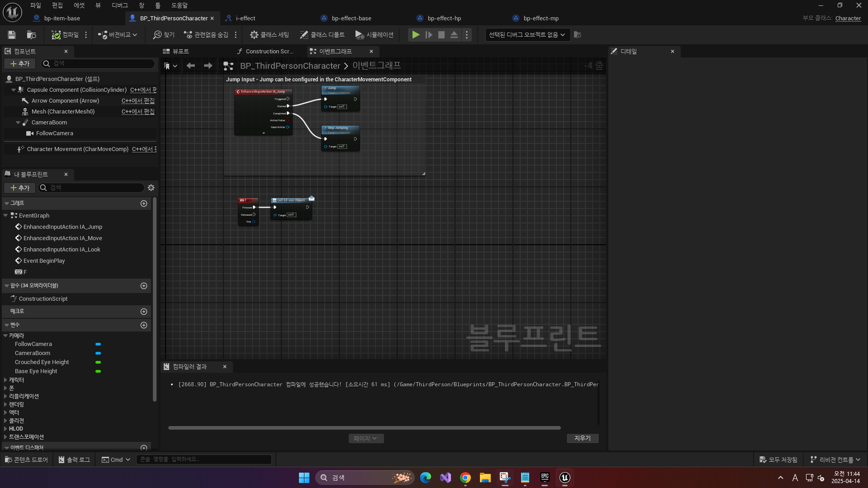The image size is (868, 488).
Task: Click Crouched Eye Height green type pill
Action: point(98,362)
